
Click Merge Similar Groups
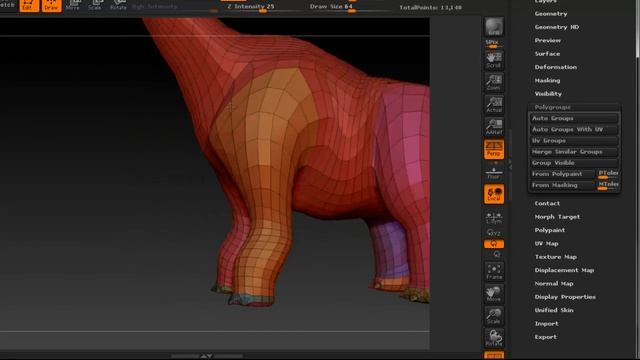coord(574,152)
